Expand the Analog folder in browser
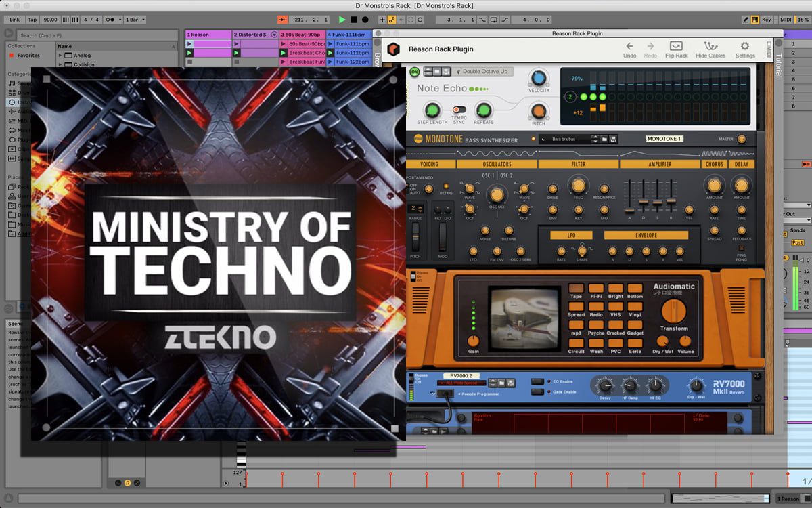Viewport: 812px width, 508px height. 60,56
